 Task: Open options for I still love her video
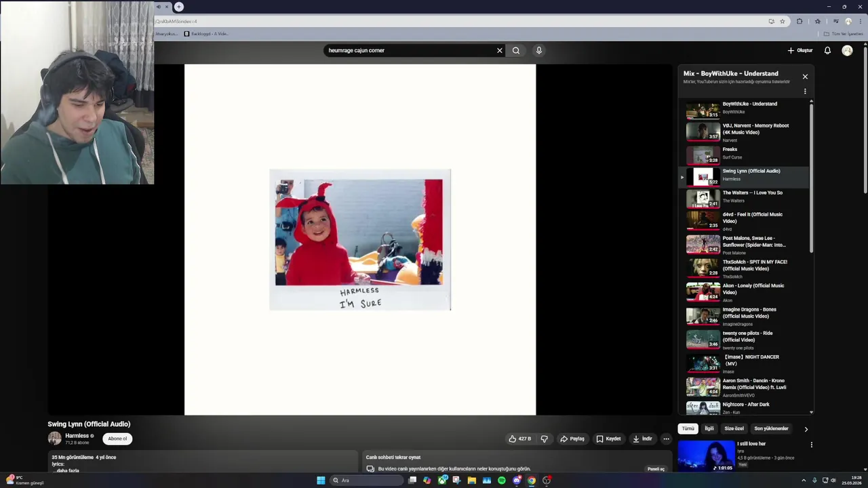811,445
